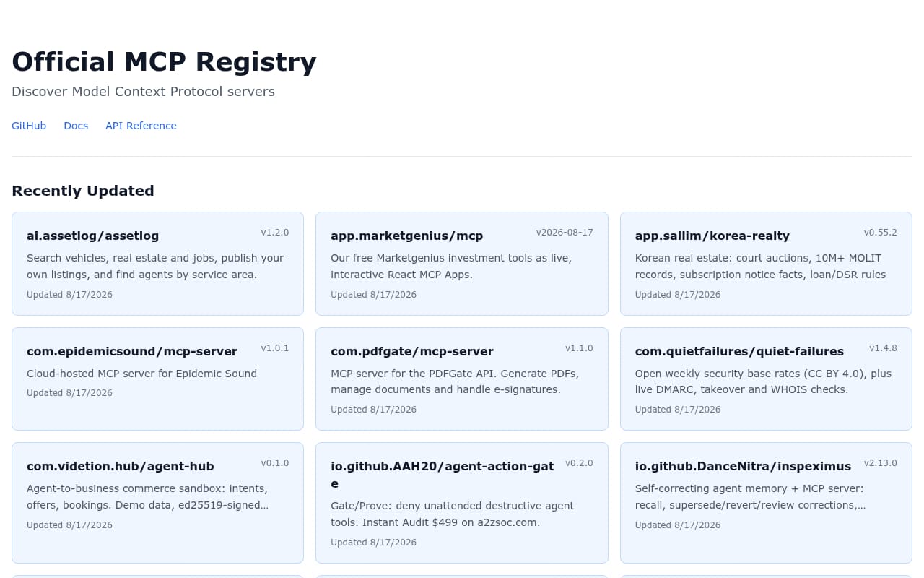Click 'Cloud-hosted MCP server for Epidemic Sound' text
Image resolution: width=924 pixels, height=578 pixels.
(141, 374)
